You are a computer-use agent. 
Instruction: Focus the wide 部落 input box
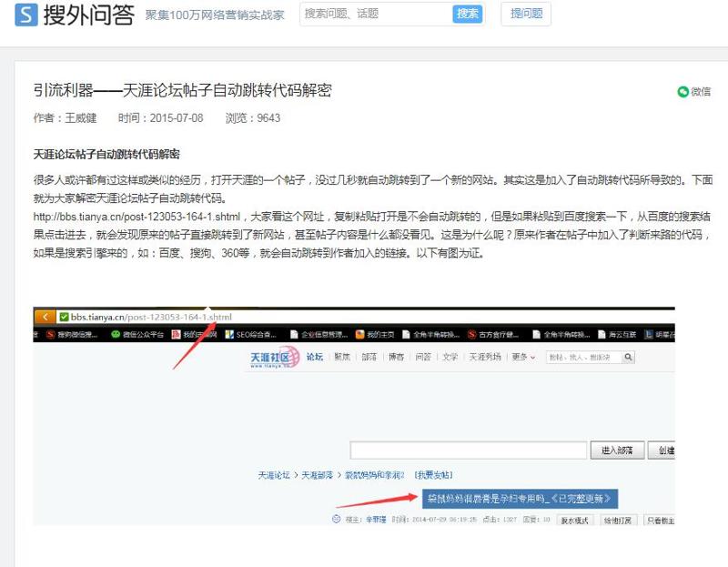tap(469, 450)
